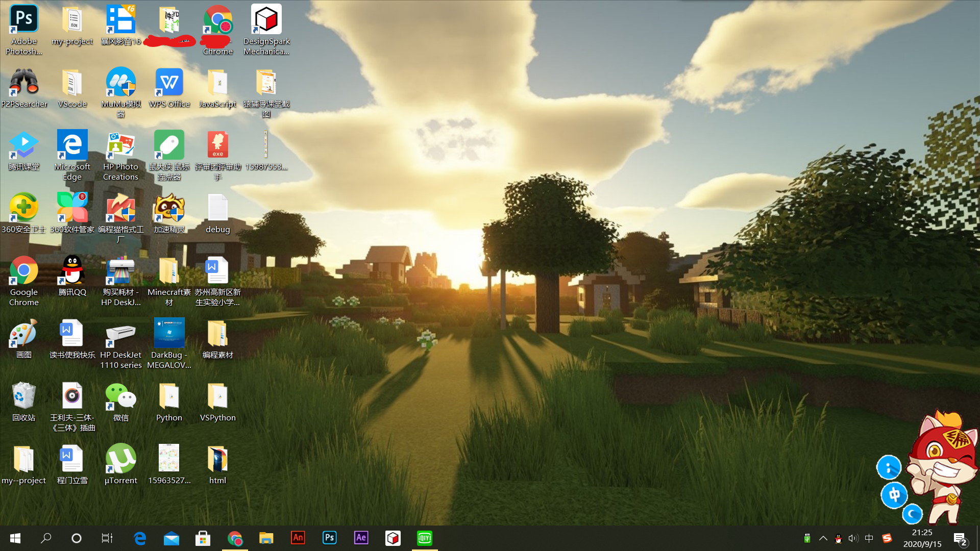Open 360软件管家 desktop shortcut
This screenshot has width=980, height=551.
click(x=72, y=213)
